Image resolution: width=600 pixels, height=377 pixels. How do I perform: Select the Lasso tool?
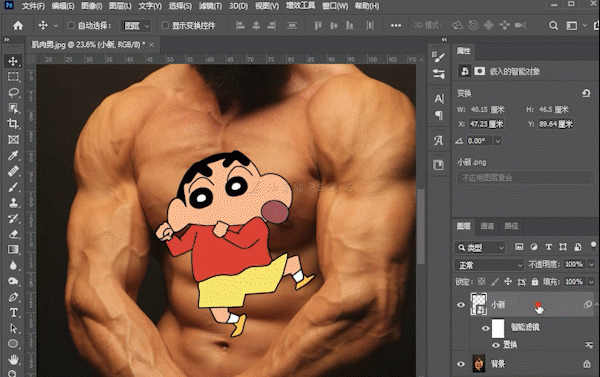tap(13, 93)
